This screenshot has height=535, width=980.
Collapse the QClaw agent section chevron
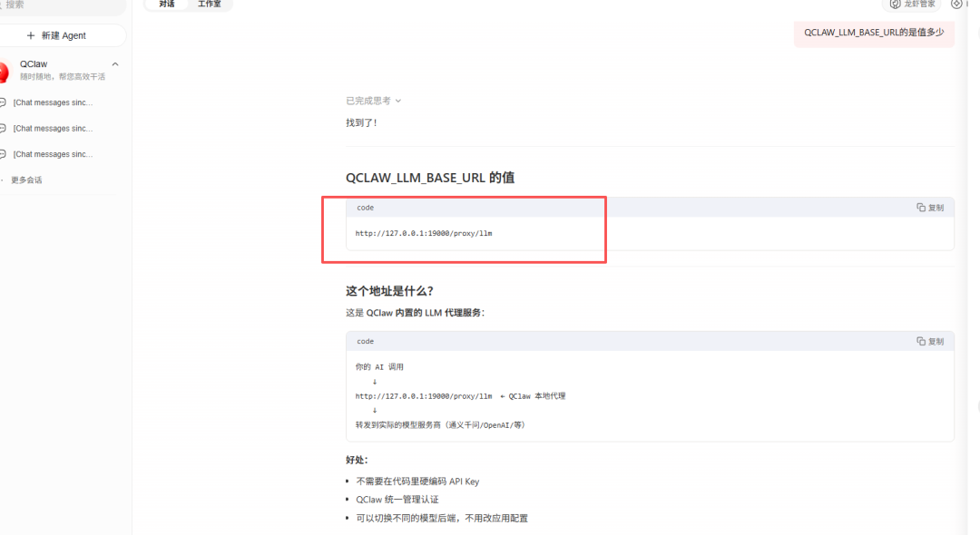pyautogui.click(x=115, y=64)
